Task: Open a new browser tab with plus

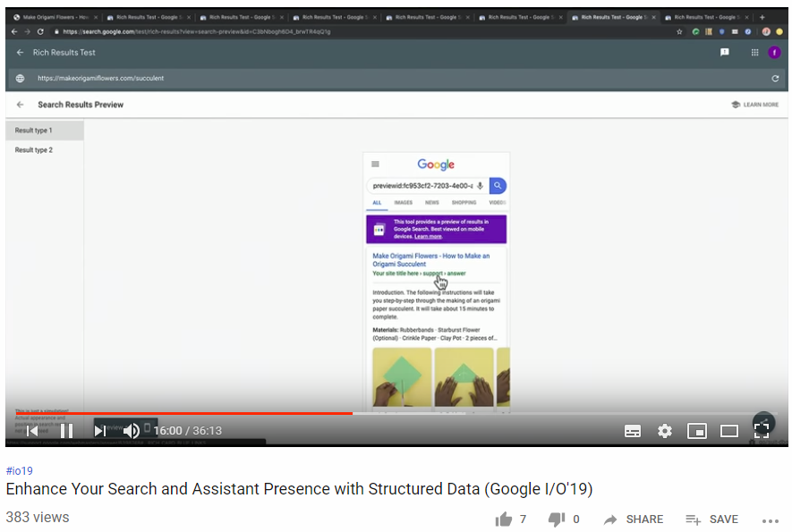Action: (762, 17)
